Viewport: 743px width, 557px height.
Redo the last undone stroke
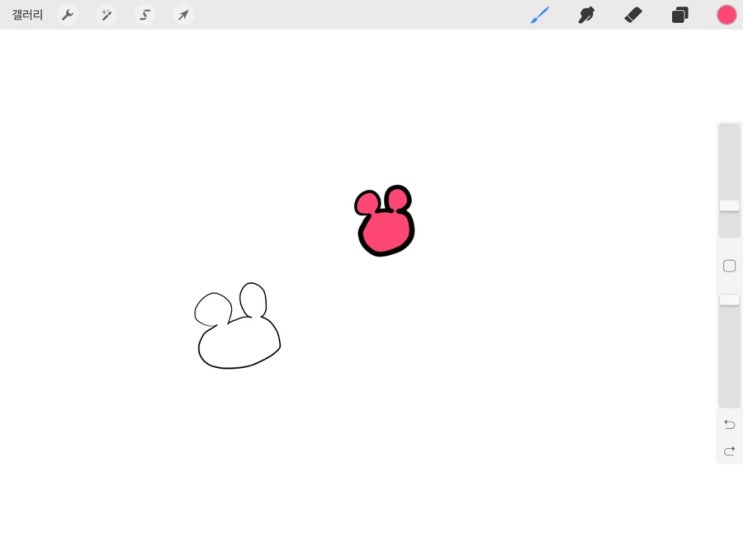(729, 451)
